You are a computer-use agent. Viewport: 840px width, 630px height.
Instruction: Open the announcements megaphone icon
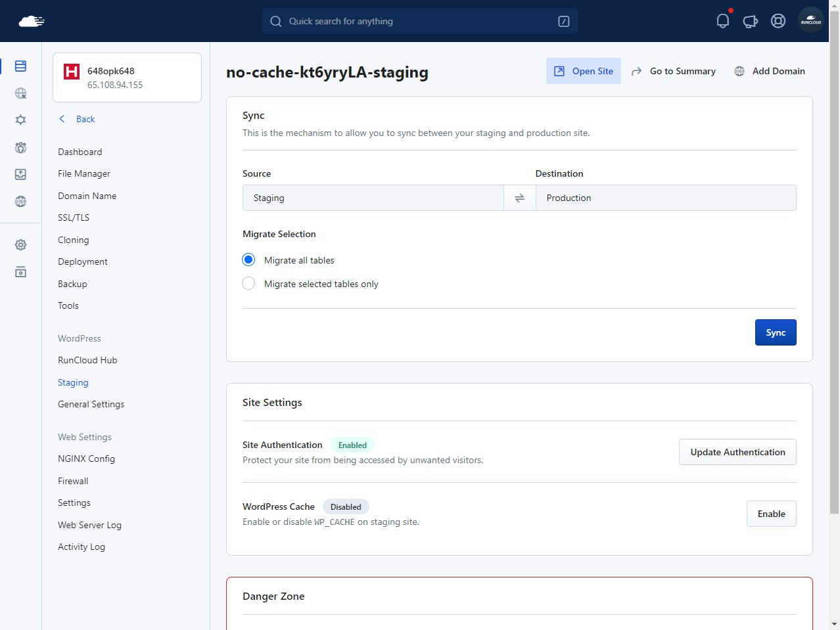pyautogui.click(x=751, y=21)
